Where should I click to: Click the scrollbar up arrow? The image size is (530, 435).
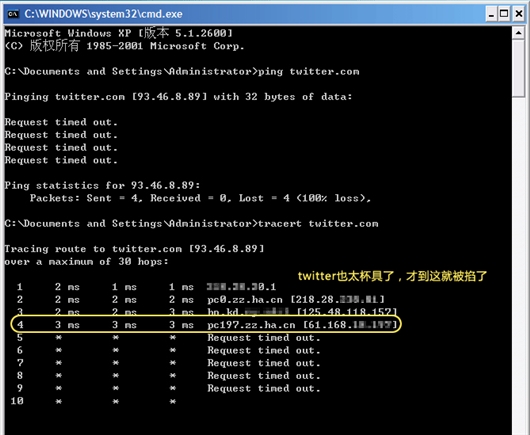pos(519,33)
